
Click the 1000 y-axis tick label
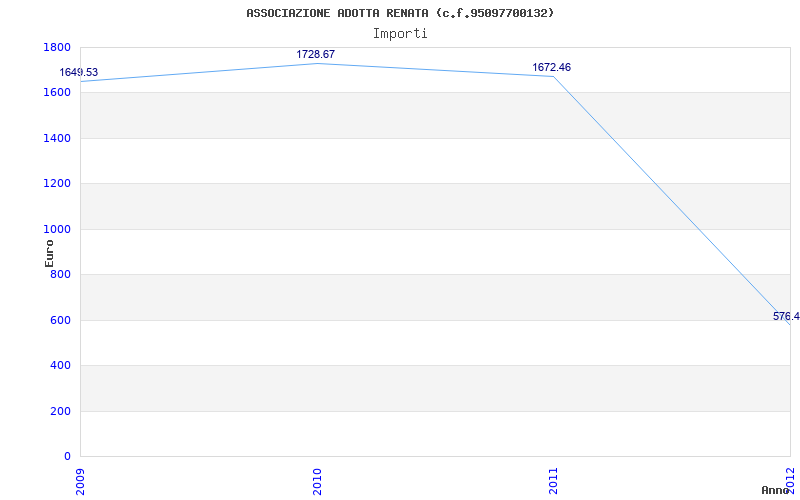coord(57,229)
